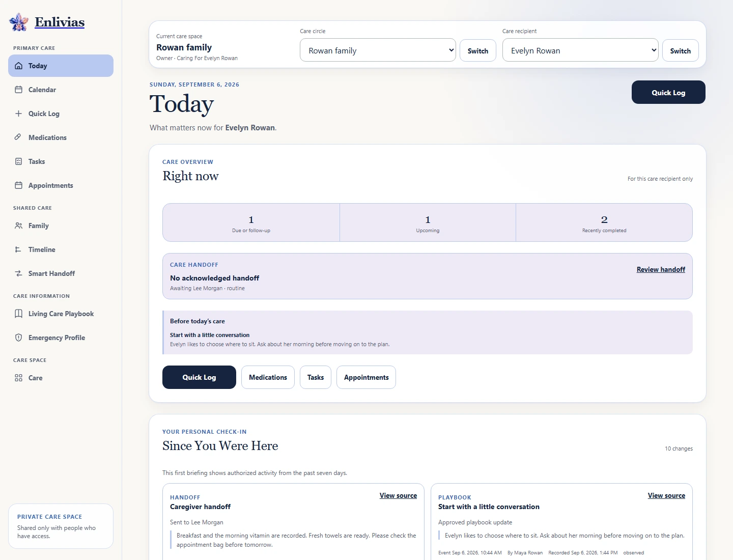This screenshot has width=733, height=560.
Task: Click the Tasks button in care overview
Action: pyautogui.click(x=316, y=377)
